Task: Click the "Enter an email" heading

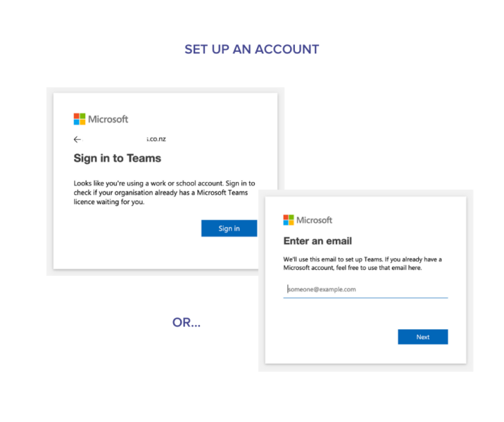Action: pos(317,241)
